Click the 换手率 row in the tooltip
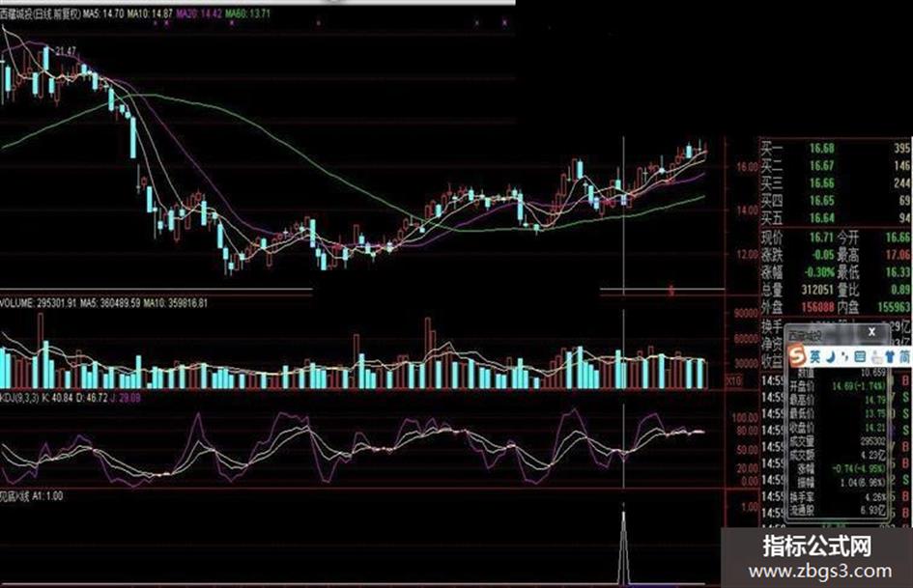The width and height of the screenshot is (913, 588). (838, 496)
